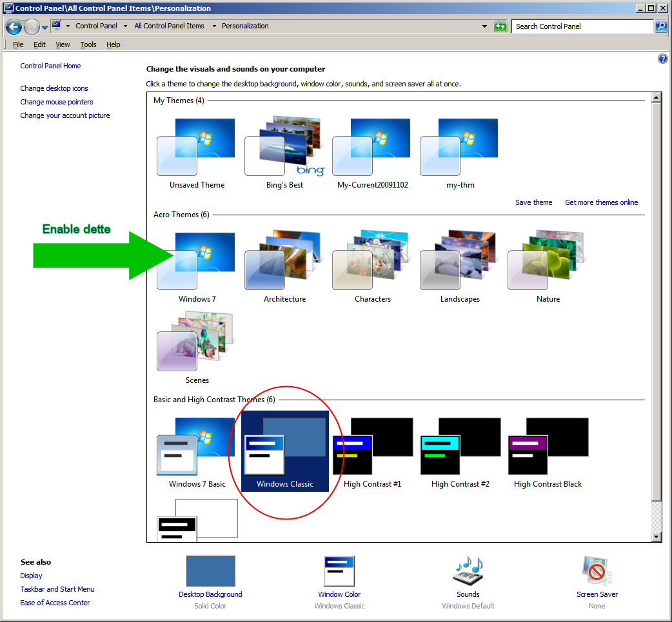Open the View menu

[x=63, y=44]
